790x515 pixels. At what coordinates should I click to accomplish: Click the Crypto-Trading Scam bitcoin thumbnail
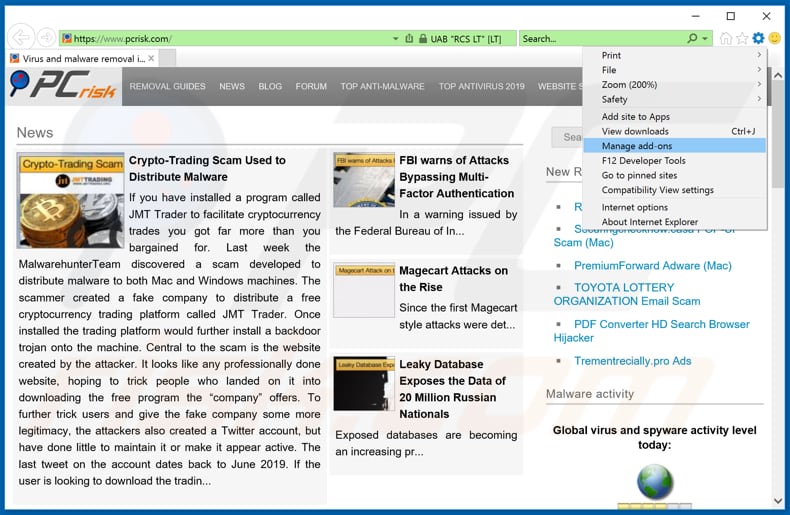[71, 201]
